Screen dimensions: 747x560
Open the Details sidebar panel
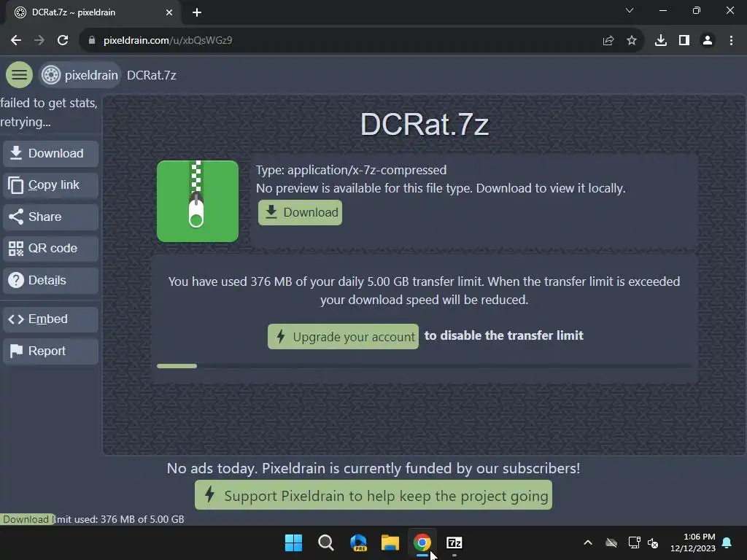[x=50, y=281]
